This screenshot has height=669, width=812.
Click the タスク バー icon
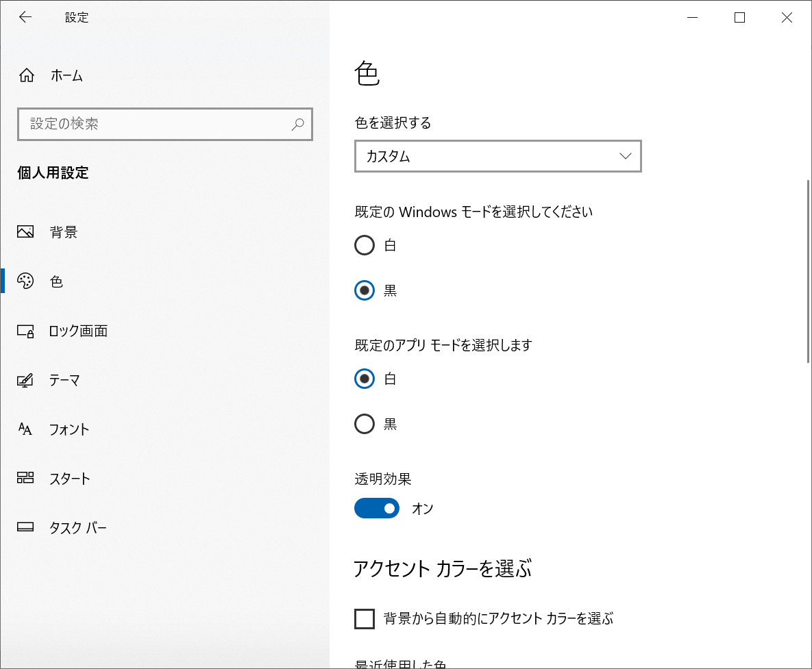pos(25,527)
